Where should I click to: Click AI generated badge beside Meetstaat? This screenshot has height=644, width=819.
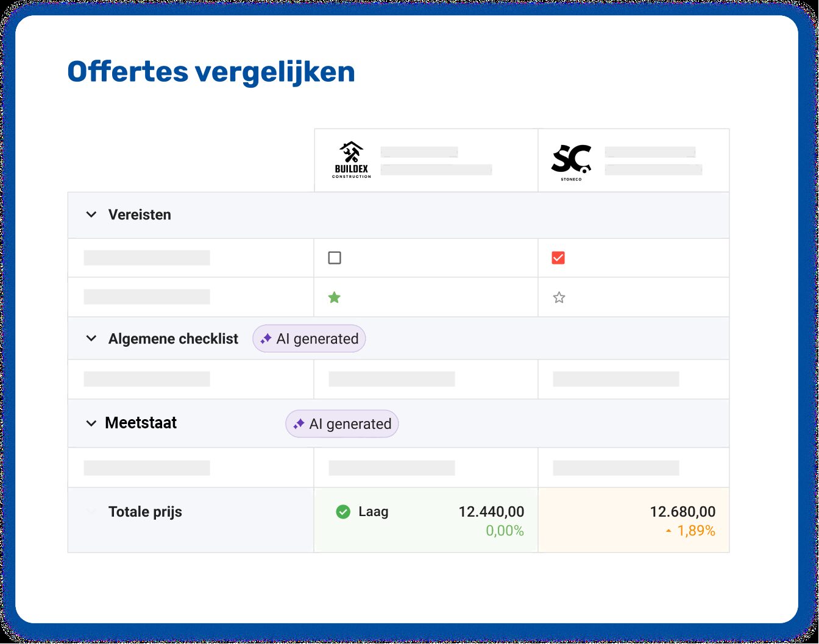342,424
